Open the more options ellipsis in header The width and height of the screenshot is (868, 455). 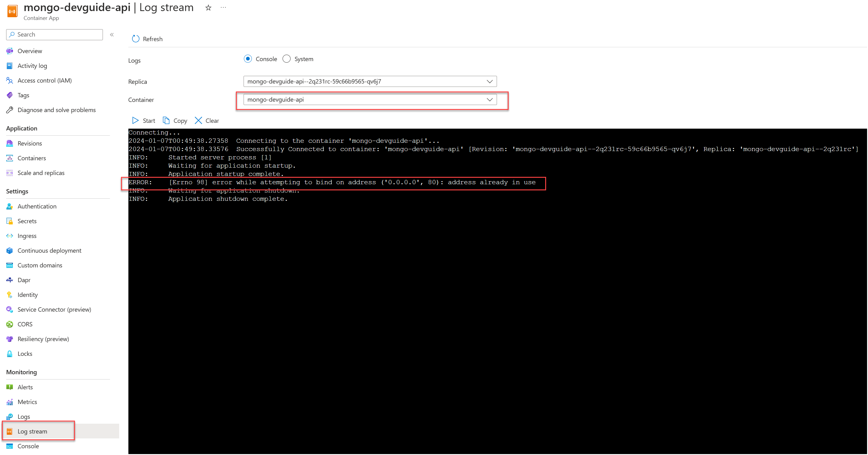[223, 7]
